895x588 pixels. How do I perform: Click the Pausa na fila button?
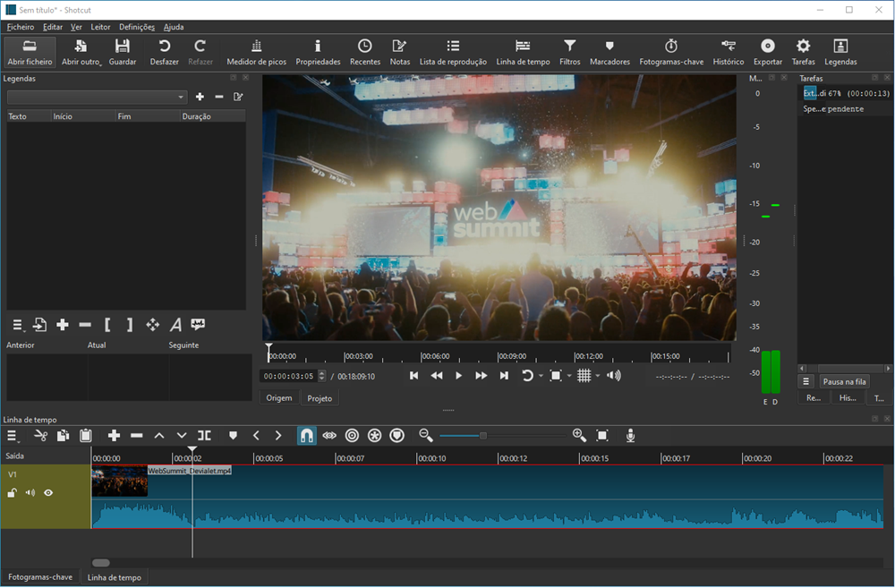844,381
